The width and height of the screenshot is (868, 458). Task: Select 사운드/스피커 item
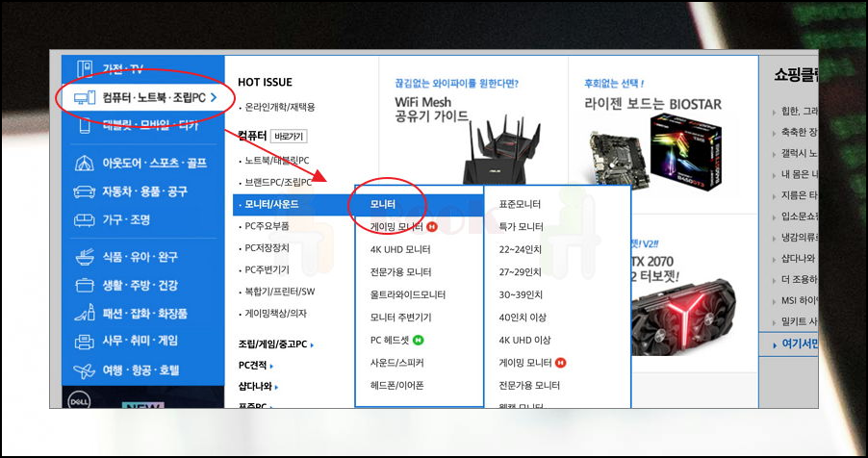pyautogui.click(x=396, y=363)
